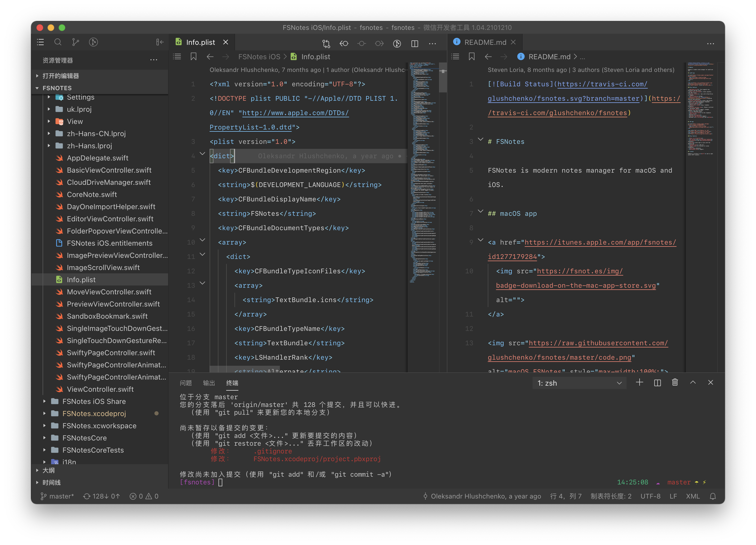This screenshot has width=756, height=545.
Task: Click the bookmark icon in Info.plist breadcrumb bar
Action: pos(193,57)
